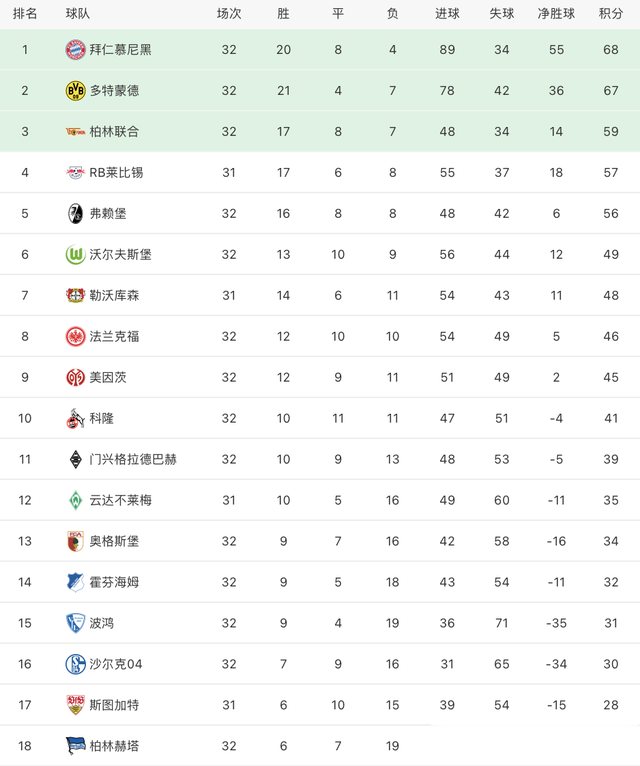640x766 pixels.
Task: Click the 排名 header
Action: [x=25, y=13]
